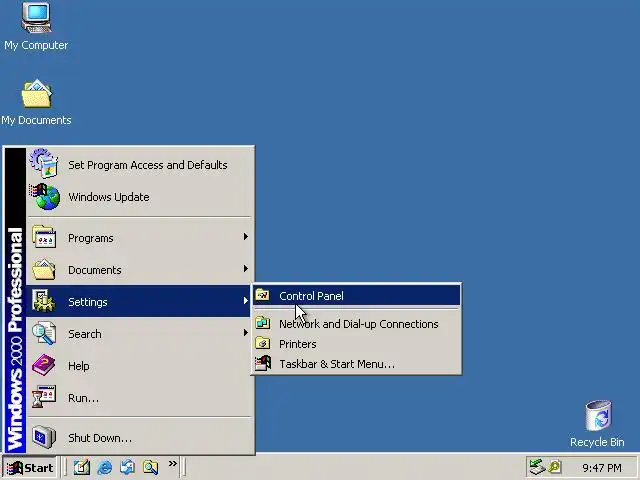Choose Run... from Start menu
This screenshot has height=480, width=640.
click(x=140, y=398)
